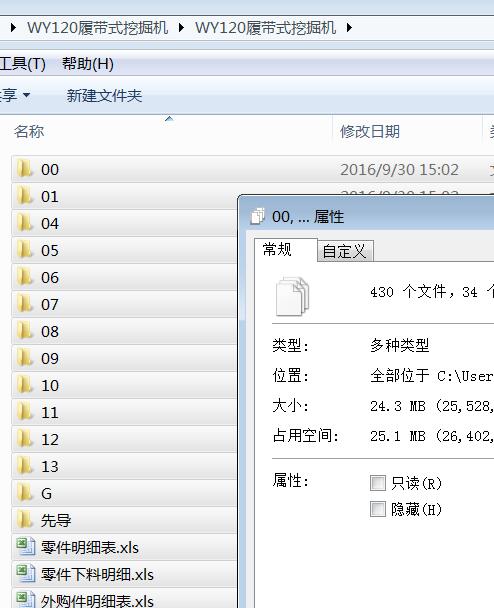
Task: Open the 工具(T) menu
Action: click(22, 64)
